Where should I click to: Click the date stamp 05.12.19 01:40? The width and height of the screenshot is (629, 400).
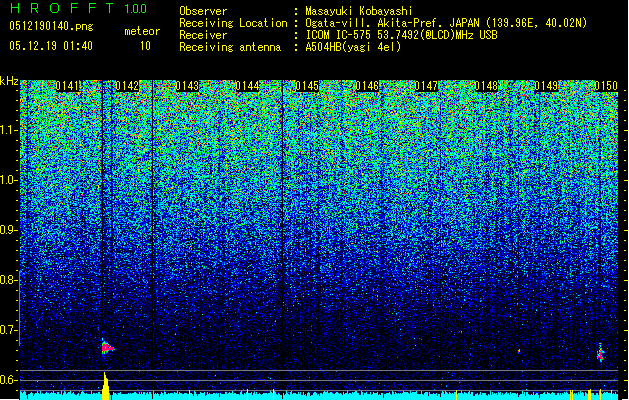pyautogui.click(x=51, y=46)
